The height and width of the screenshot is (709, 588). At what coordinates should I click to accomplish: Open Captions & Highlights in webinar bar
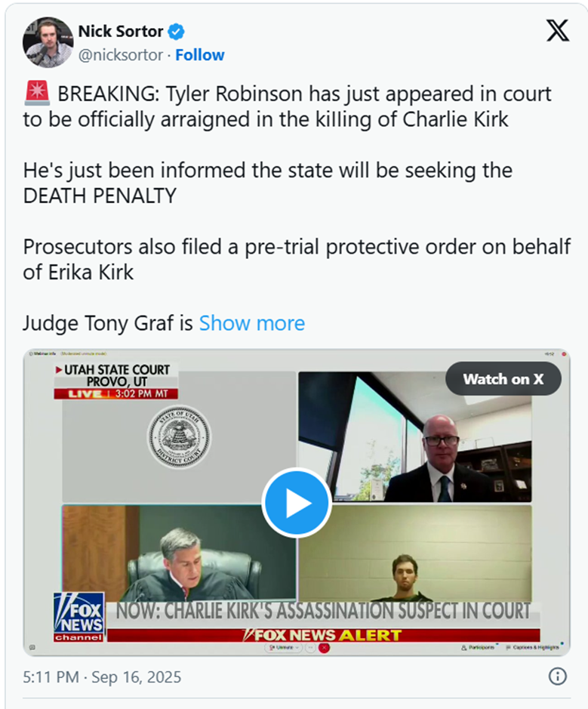(x=532, y=648)
